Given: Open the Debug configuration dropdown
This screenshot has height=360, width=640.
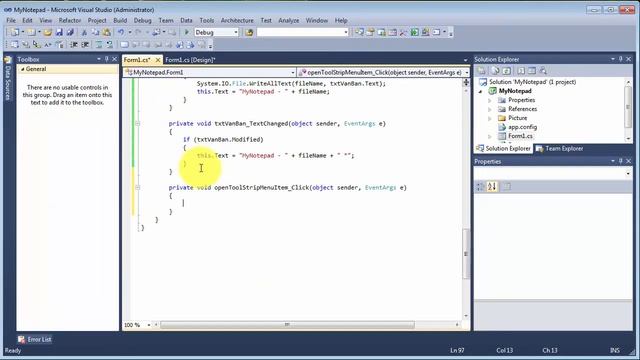Looking at the screenshot, I should [236, 32].
